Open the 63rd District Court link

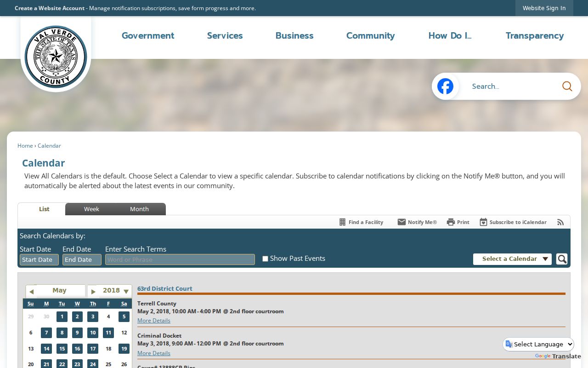click(x=165, y=289)
